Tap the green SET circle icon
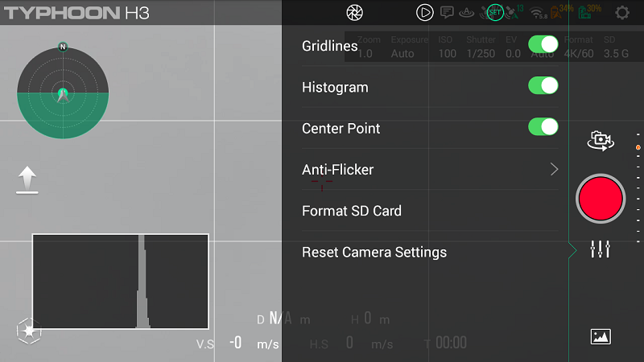This screenshot has height=362, width=644. click(x=495, y=12)
